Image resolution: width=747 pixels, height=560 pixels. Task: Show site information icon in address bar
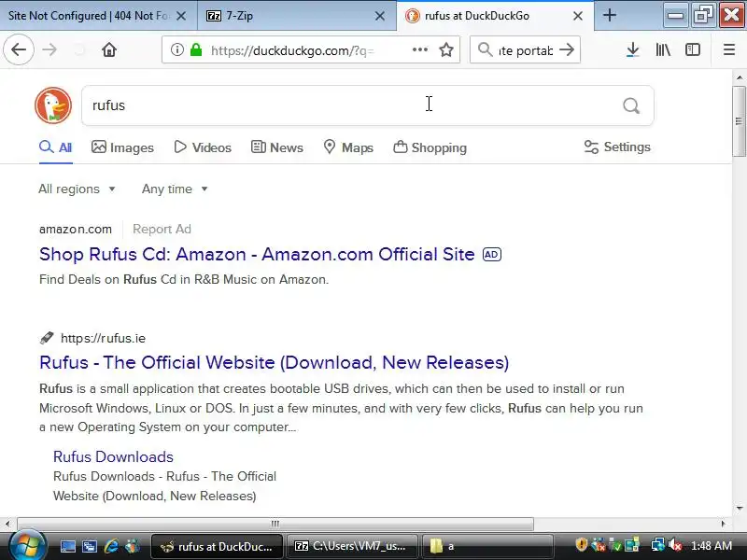[x=176, y=49]
